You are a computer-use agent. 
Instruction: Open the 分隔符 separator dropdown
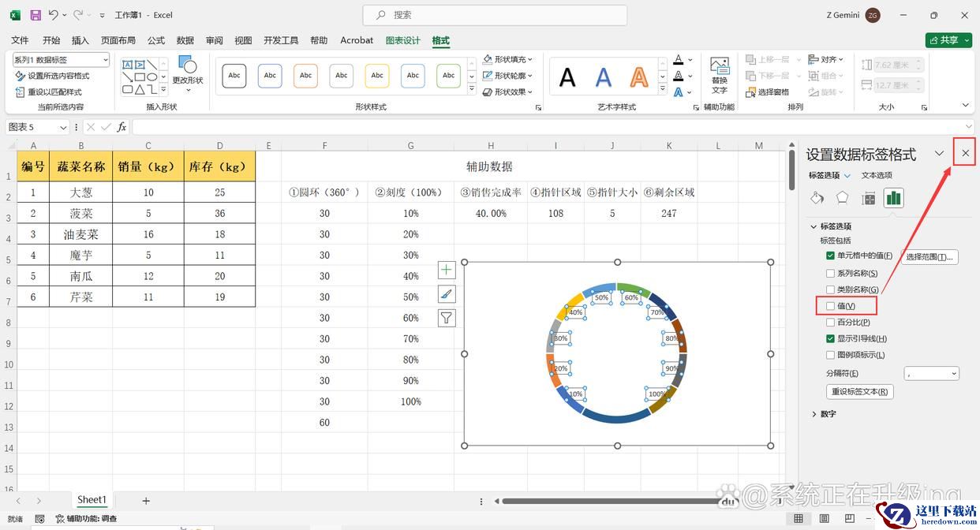point(931,373)
